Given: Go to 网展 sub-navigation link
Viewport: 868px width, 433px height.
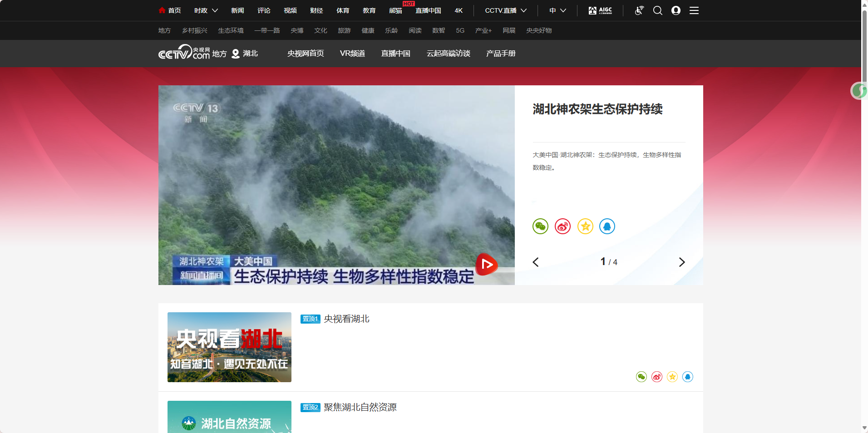Looking at the screenshot, I should [x=509, y=30].
